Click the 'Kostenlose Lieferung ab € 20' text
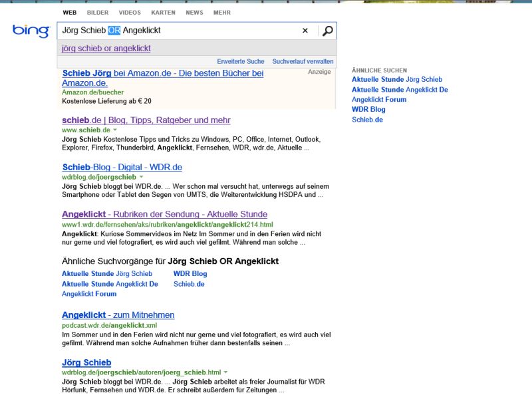This screenshot has height=399, width=532. (x=106, y=101)
